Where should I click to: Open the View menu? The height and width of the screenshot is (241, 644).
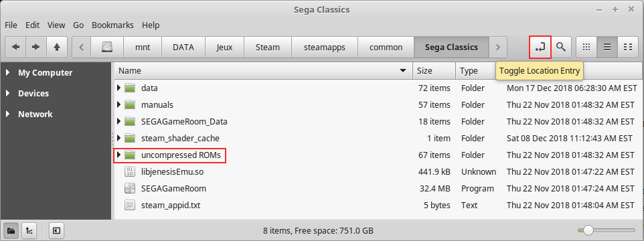point(56,25)
